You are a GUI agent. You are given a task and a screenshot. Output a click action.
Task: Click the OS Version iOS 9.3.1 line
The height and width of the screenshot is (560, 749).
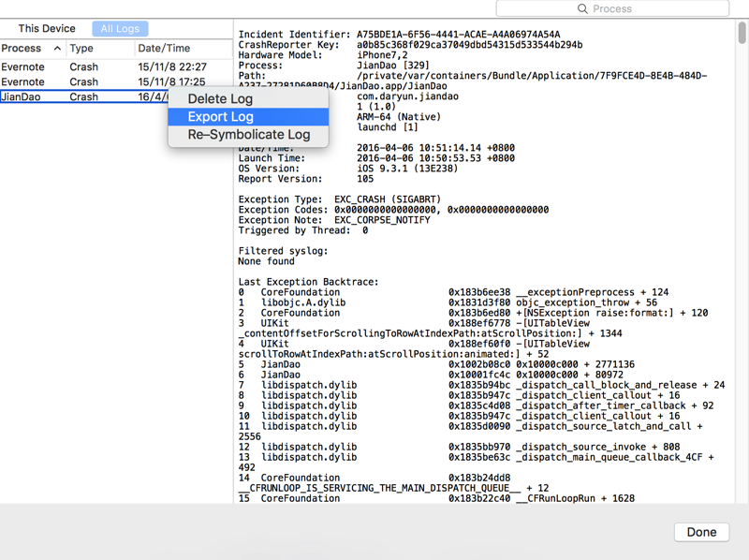[347, 169]
